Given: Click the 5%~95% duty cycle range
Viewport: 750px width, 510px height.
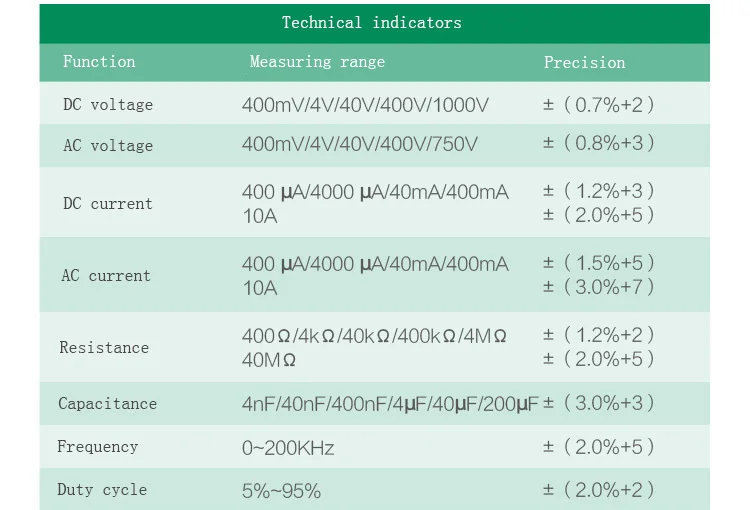Looking at the screenshot, I should pos(281,491).
